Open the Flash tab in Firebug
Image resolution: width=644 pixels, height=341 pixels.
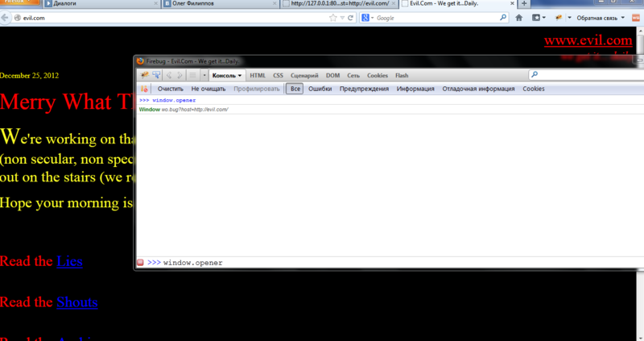pyautogui.click(x=402, y=76)
